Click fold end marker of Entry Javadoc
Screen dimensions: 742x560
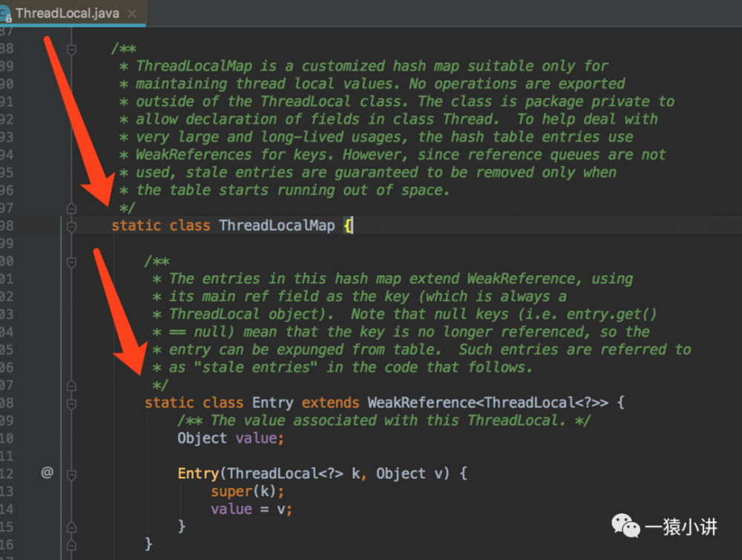[71, 386]
